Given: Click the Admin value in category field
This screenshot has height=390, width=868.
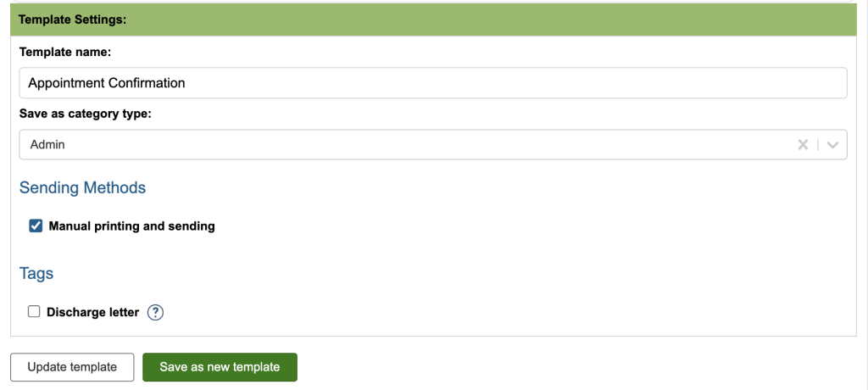Looking at the screenshot, I should (x=47, y=145).
